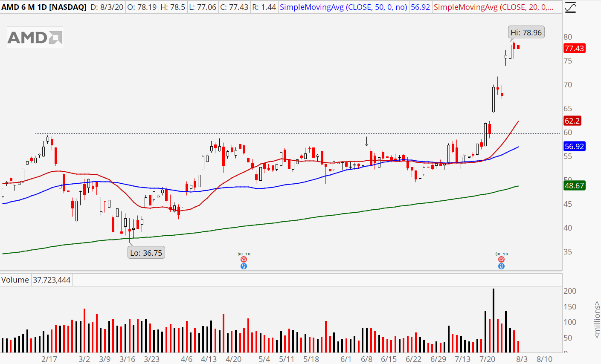Click the 5/18 date on time axis
The width and height of the screenshot is (601, 364).
pos(311,359)
